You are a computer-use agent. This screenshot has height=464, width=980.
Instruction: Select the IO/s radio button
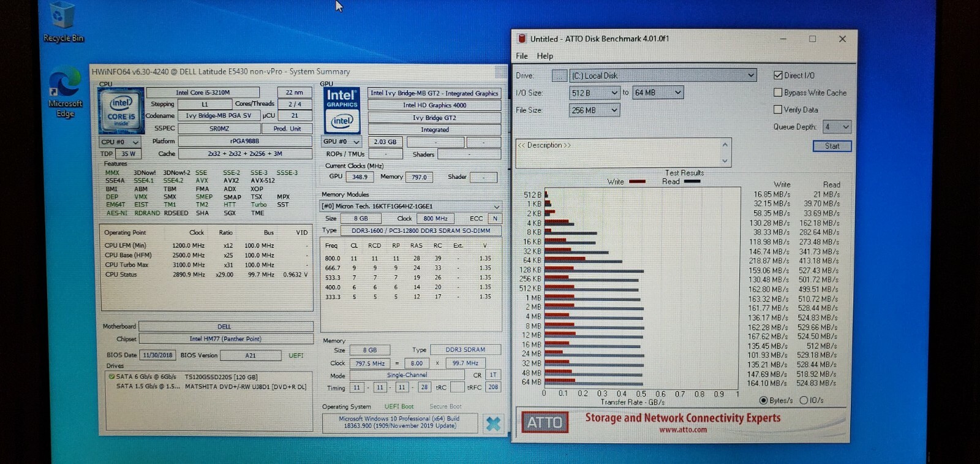coord(803,400)
